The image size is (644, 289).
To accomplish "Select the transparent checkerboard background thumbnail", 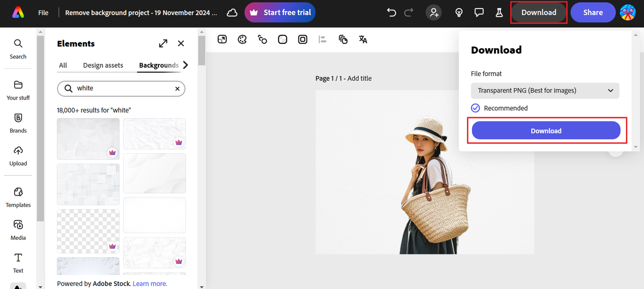I will coord(88,231).
